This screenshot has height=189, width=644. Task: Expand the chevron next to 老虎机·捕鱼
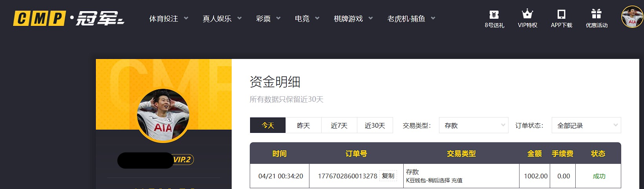pos(433,18)
